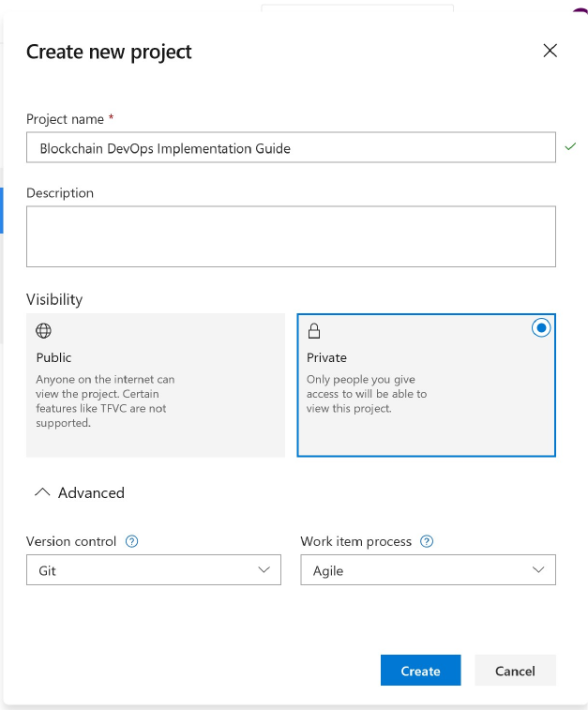Click the Version control dropdown chevron
Image resolution: width=588 pixels, height=710 pixels.
coord(264,570)
